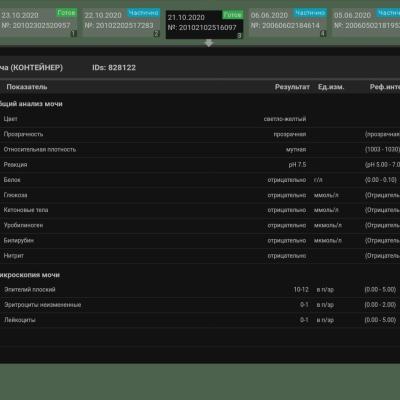This screenshot has height=400, width=400.
Task: Select the Цвет result row
Action: (x=200, y=119)
